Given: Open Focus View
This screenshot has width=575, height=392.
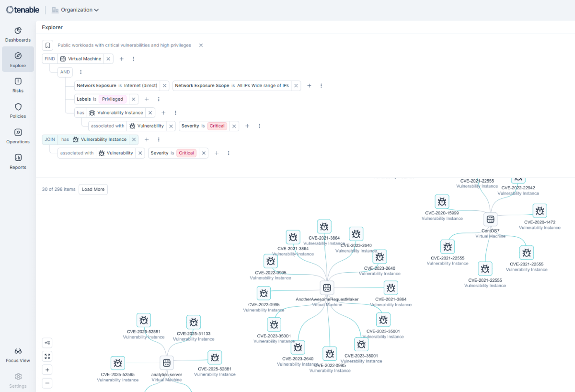Looking at the screenshot, I should (18, 354).
